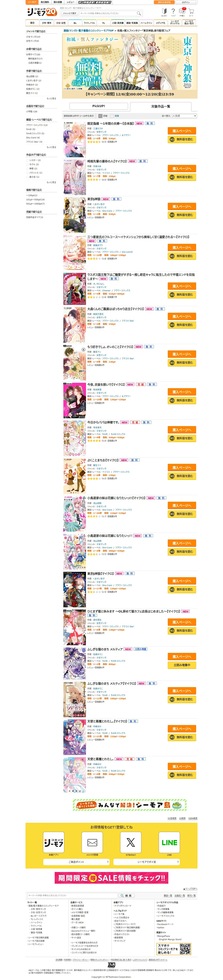Tick the 美少女 tag checkbox
Image resolution: width=223 pixels, height=980 pixels.
[x=27, y=177]
